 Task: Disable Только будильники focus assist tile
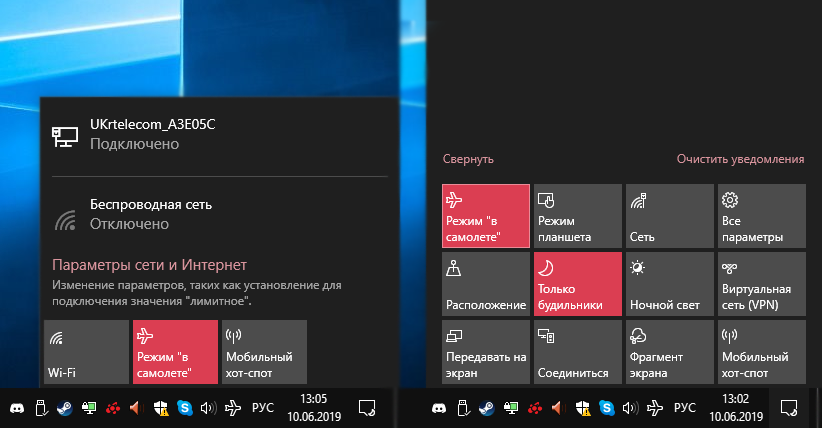[x=576, y=283]
